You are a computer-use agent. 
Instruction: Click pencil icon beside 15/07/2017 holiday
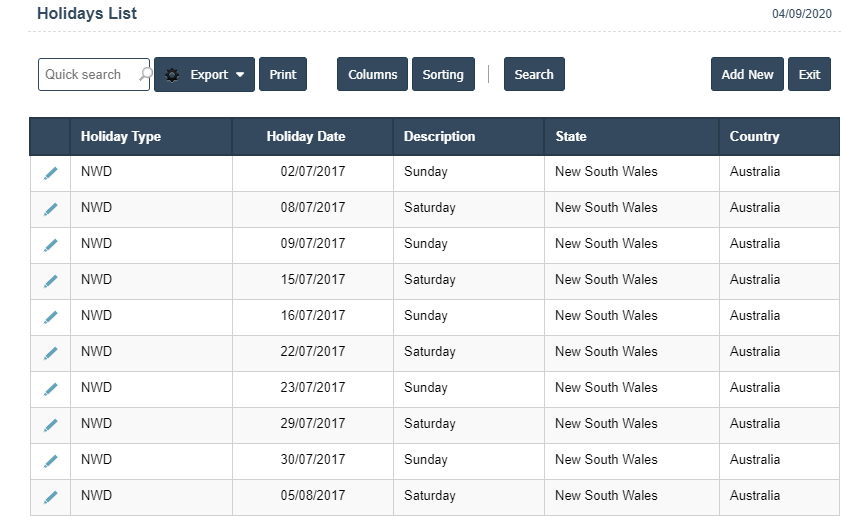point(51,281)
